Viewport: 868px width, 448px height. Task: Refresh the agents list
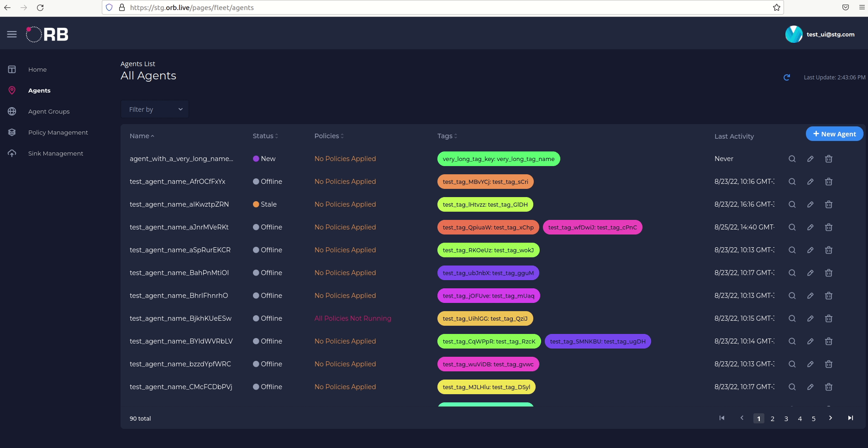tap(786, 78)
